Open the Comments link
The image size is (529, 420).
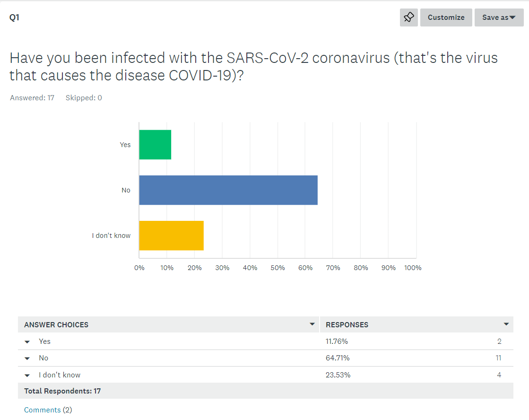click(x=43, y=410)
